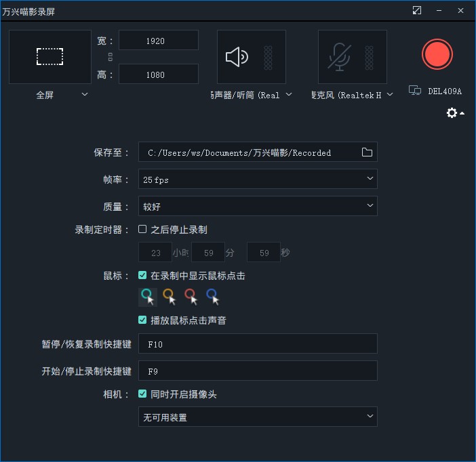Enable the 之后停止录制 timer checkbox

tap(142, 229)
